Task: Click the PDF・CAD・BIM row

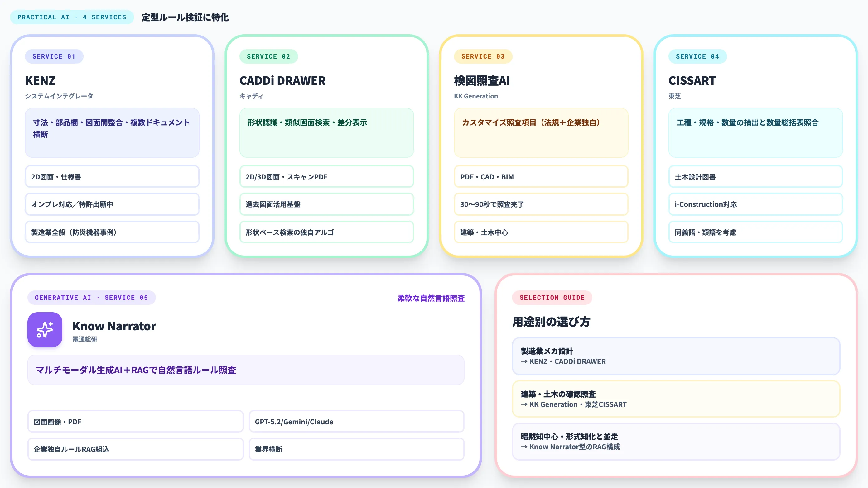Action: point(541,176)
